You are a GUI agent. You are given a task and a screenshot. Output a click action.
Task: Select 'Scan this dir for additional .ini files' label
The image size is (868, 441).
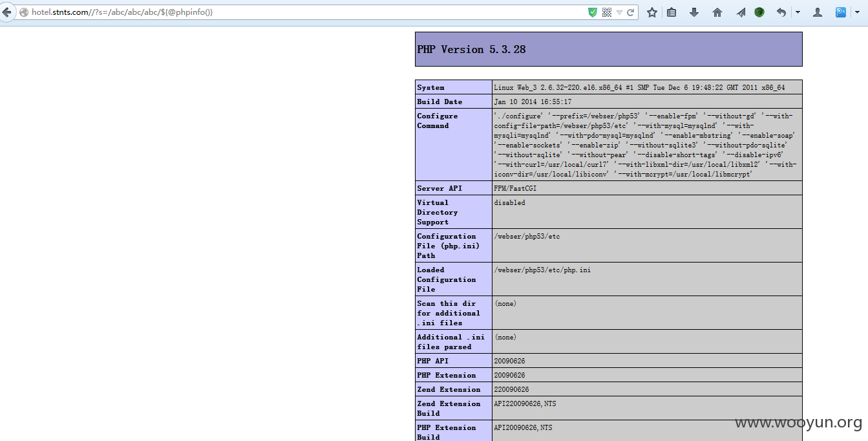(454, 313)
